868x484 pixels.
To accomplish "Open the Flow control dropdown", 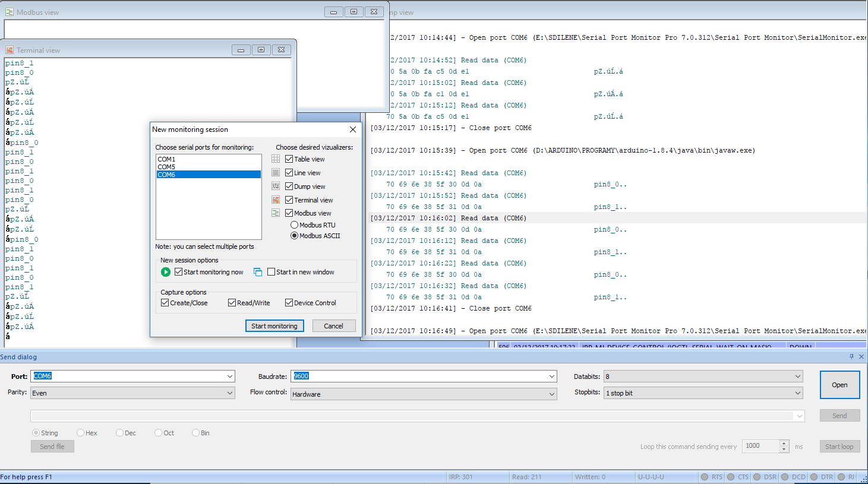I will click(x=552, y=394).
